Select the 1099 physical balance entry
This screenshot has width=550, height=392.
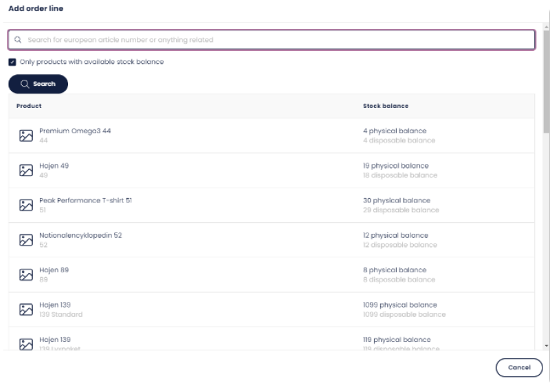click(x=398, y=305)
